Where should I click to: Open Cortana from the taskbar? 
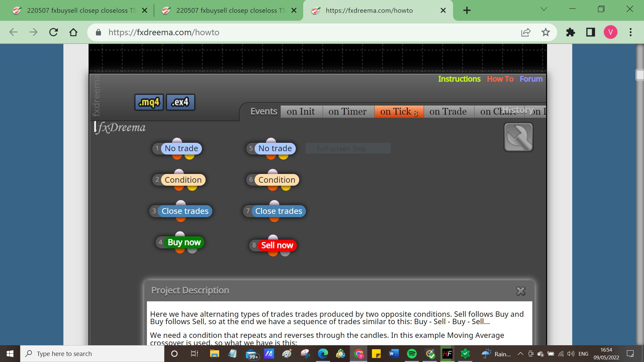coord(174,354)
